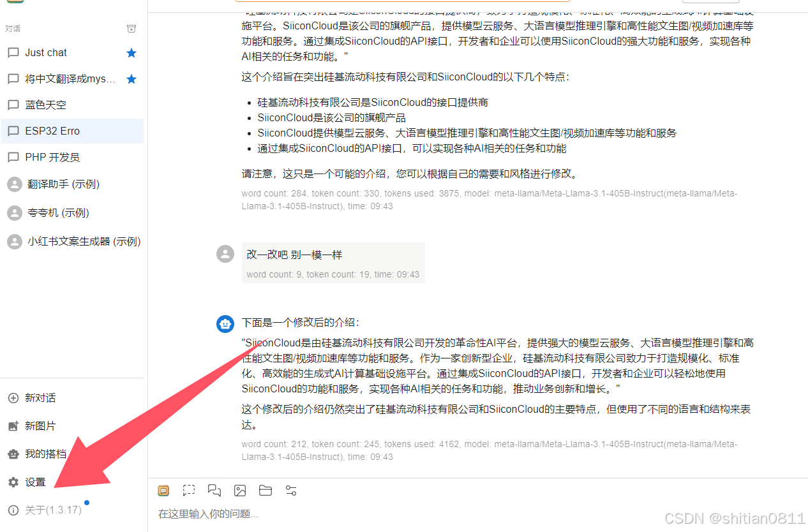
Task: Attach a picture using the image icon
Action: pyautogui.click(x=240, y=491)
